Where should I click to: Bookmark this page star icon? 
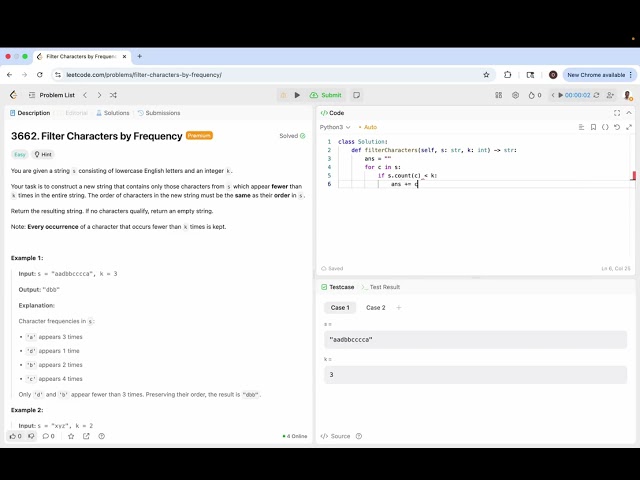click(x=486, y=75)
